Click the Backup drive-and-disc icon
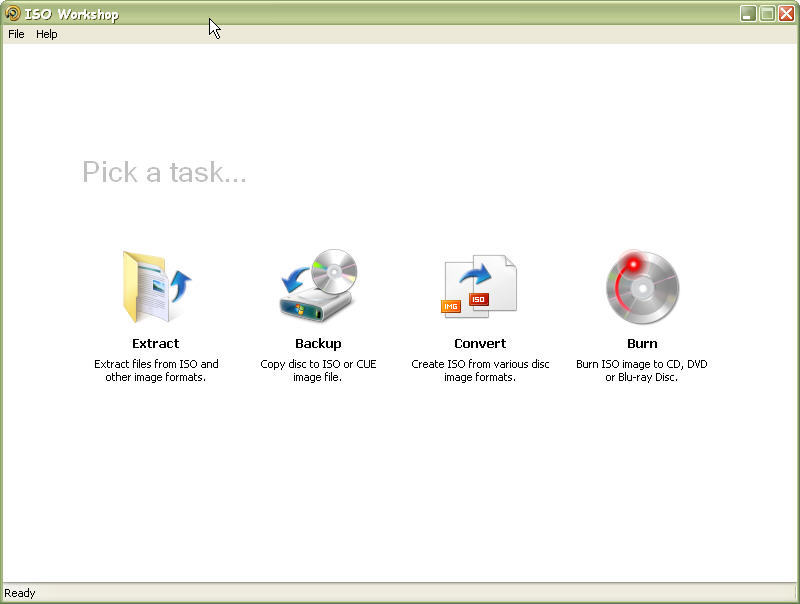800x604 pixels. tap(320, 282)
